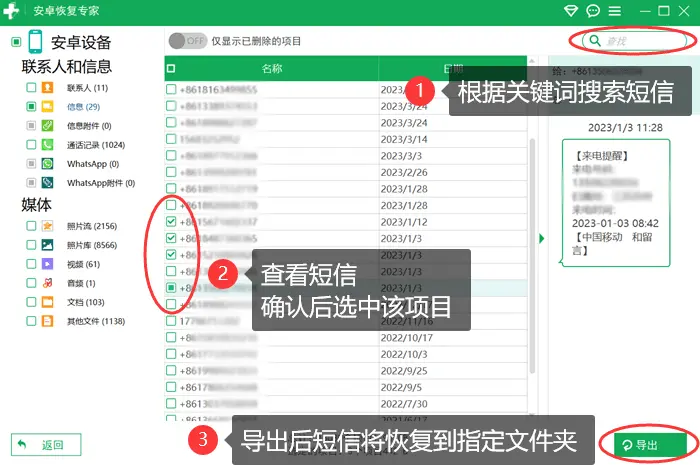Toggle the select-all checkbox in table header
This screenshot has height=465, width=700.
coord(171,68)
